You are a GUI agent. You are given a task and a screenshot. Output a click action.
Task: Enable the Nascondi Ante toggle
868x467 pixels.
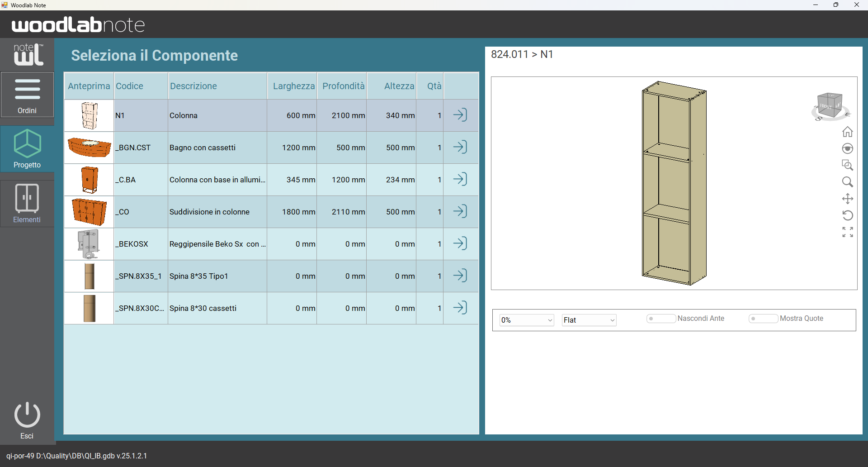(661, 319)
